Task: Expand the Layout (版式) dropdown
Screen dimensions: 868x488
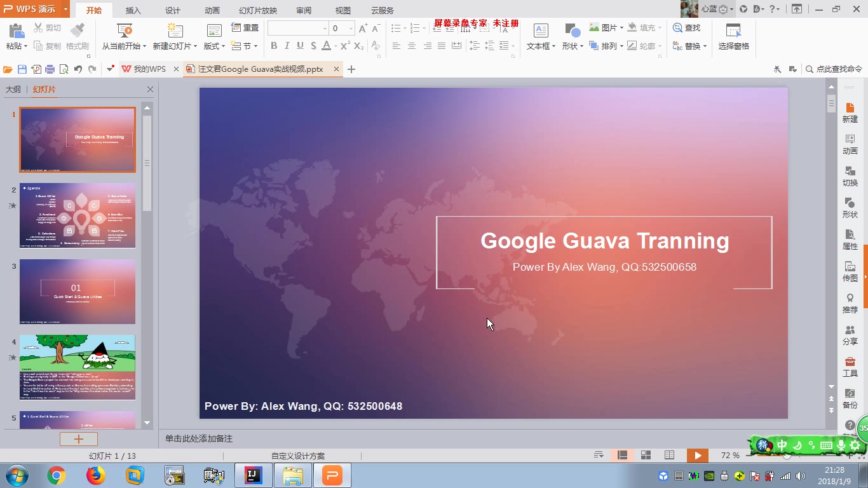Action: [223, 46]
